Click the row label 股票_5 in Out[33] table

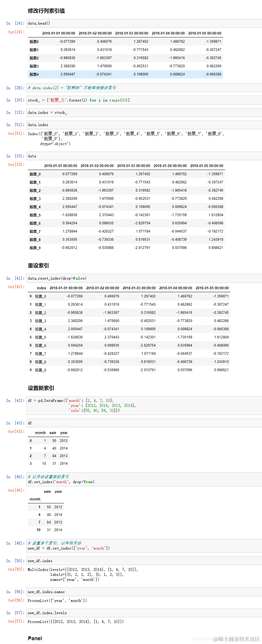click(35, 215)
